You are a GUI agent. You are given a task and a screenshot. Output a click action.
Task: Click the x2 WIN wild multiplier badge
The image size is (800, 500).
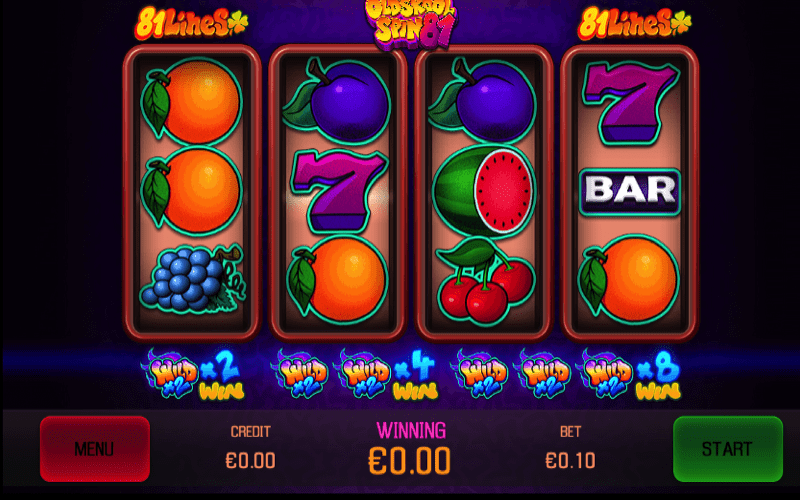click(194, 374)
